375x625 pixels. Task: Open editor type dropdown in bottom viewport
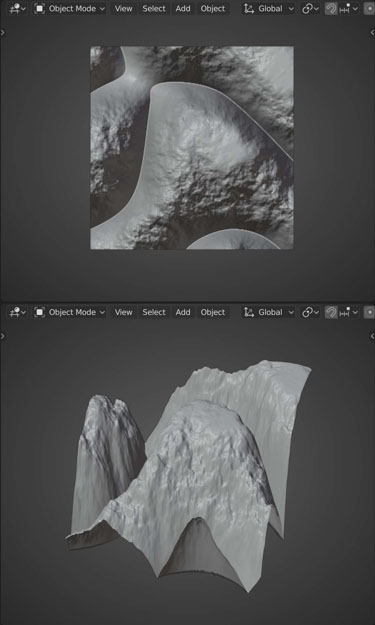18,312
